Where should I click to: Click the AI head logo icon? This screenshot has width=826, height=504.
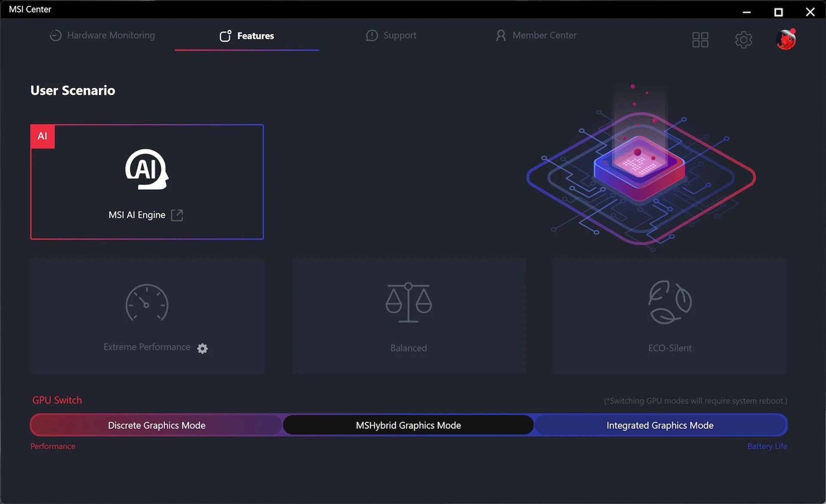pos(147,169)
